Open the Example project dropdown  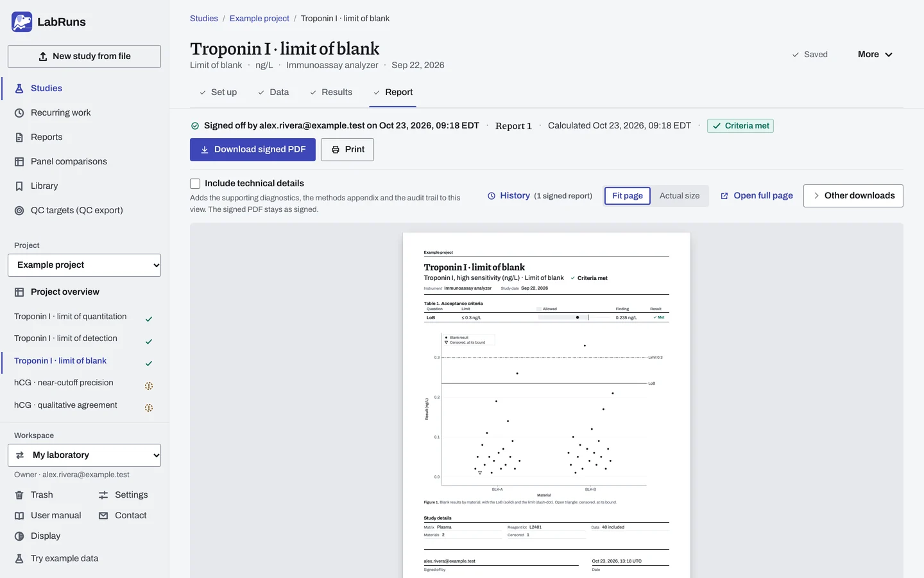pos(84,265)
